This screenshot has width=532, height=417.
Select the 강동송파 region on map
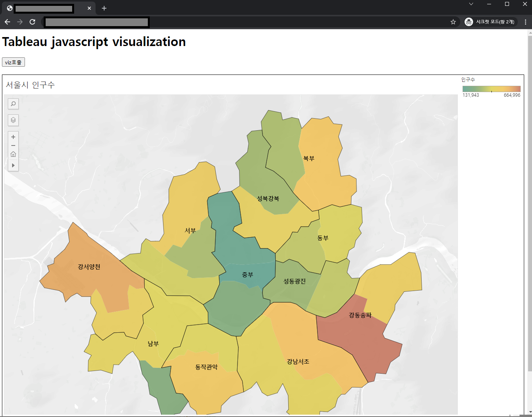tap(360, 315)
